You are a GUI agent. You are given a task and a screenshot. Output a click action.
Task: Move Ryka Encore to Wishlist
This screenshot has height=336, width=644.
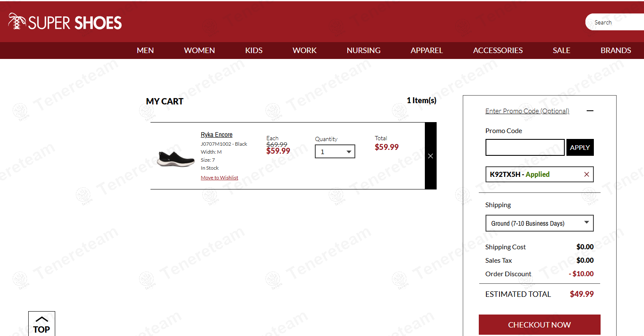tap(220, 178)
